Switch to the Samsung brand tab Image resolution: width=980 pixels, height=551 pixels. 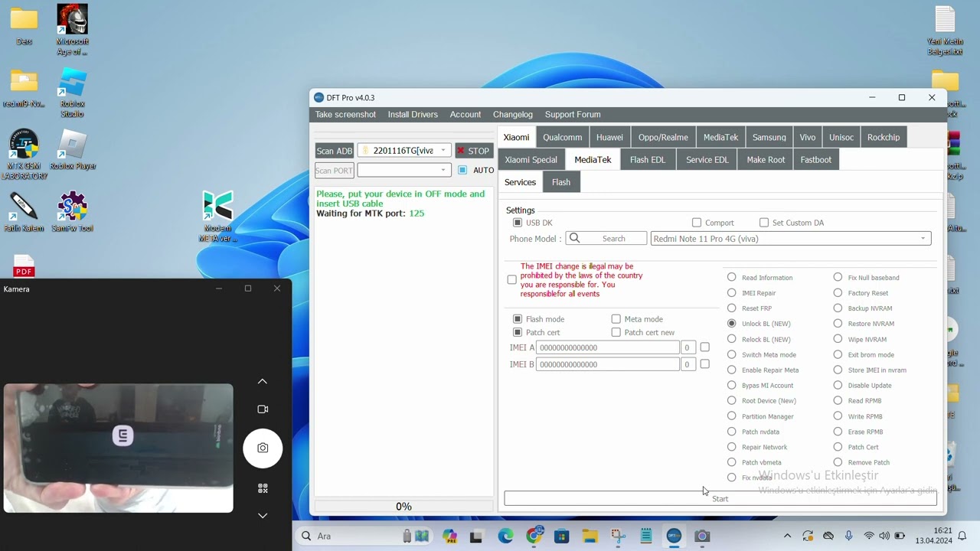click(x=769, y=137)
